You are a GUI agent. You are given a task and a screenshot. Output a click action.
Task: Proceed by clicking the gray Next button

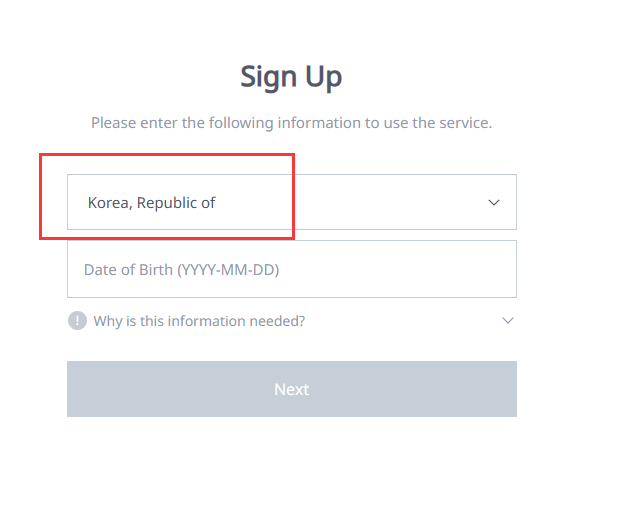click(x=291, y=389)
